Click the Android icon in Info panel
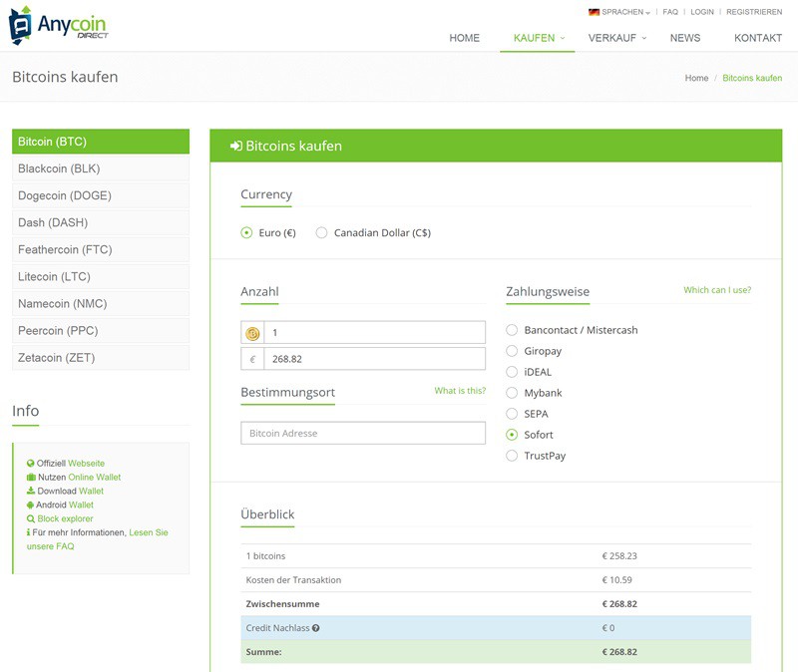Image resolution: width=798 pixels, height=672 pixels. [31, 505]
